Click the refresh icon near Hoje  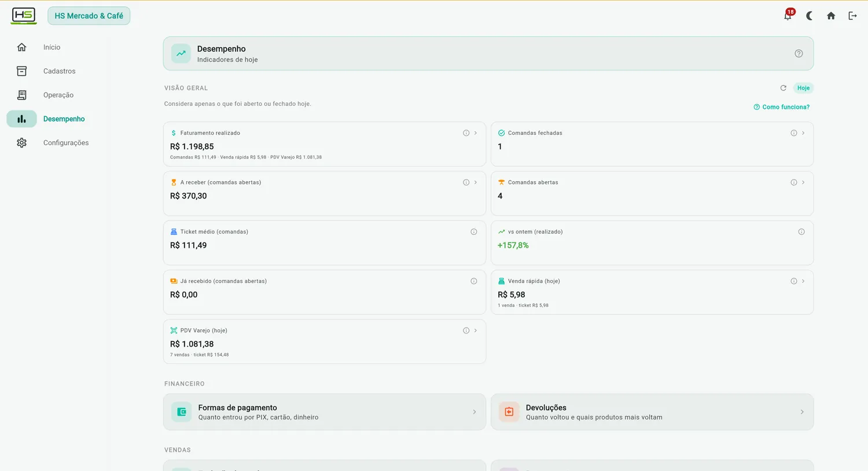coord(784,88)
